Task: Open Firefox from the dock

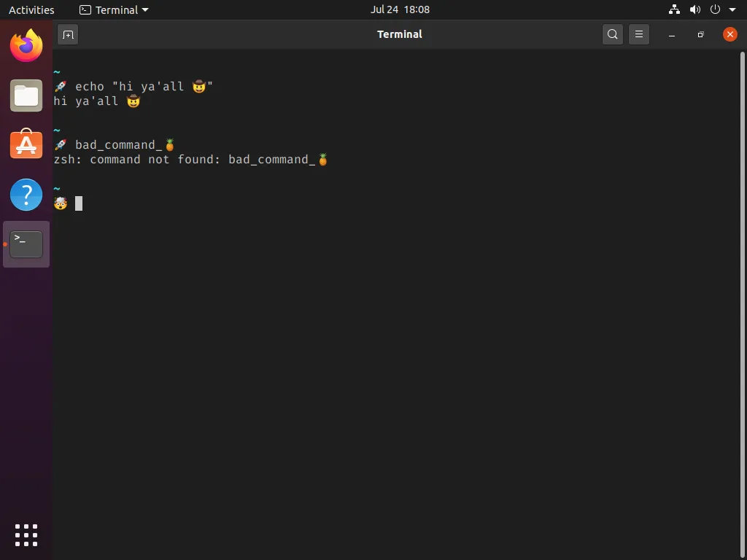Action: (x=26, y=47)
